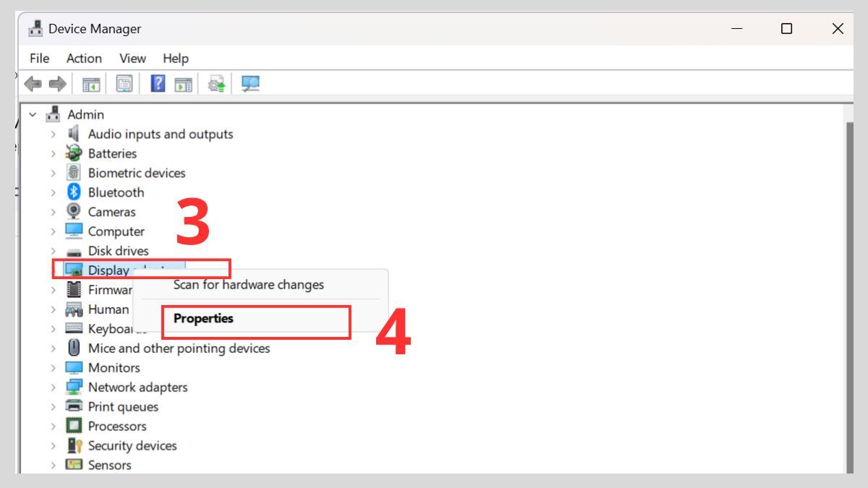
Task: Click the Computer monitor icon
Action: [74, 231]
